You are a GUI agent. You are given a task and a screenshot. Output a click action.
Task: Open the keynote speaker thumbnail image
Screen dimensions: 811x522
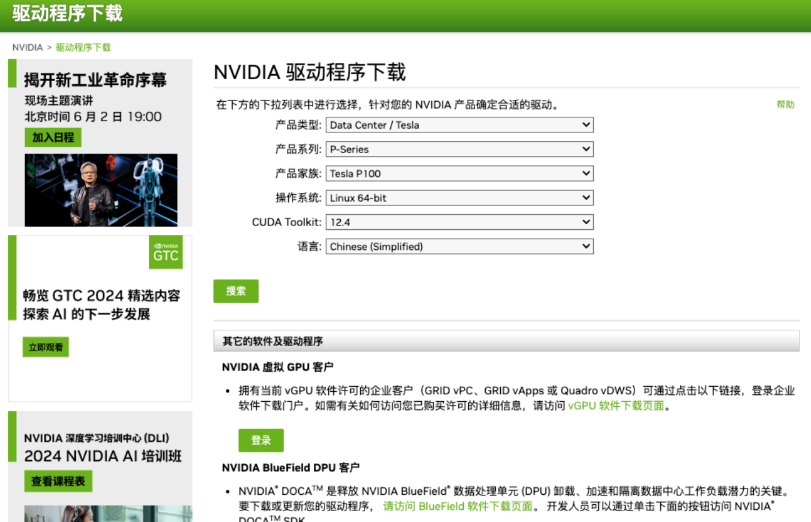101,190
